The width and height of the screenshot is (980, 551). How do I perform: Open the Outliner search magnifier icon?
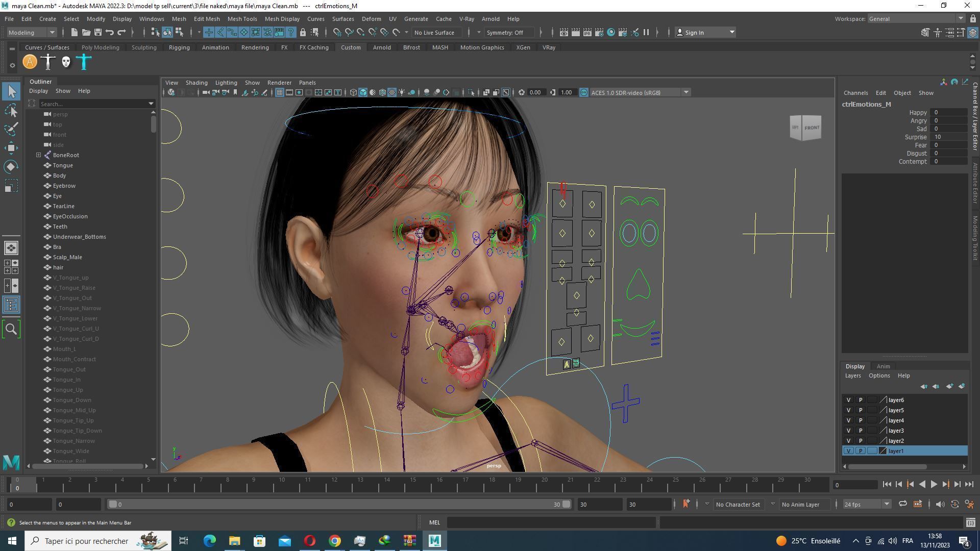(11, 329)
